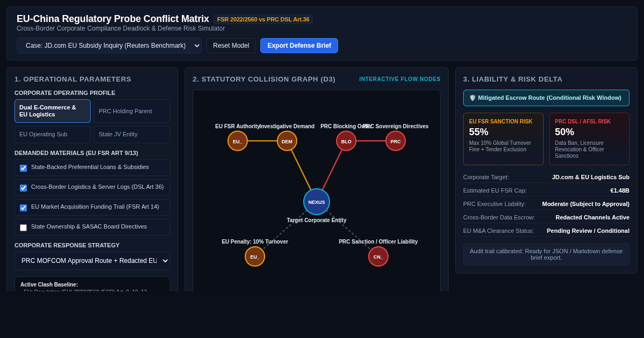Image resolution: width=644 pixels, height=338 pixels.
Task: Choose EU Operating Sub profile
Action: pyautogui.click(x=53, y=135)
